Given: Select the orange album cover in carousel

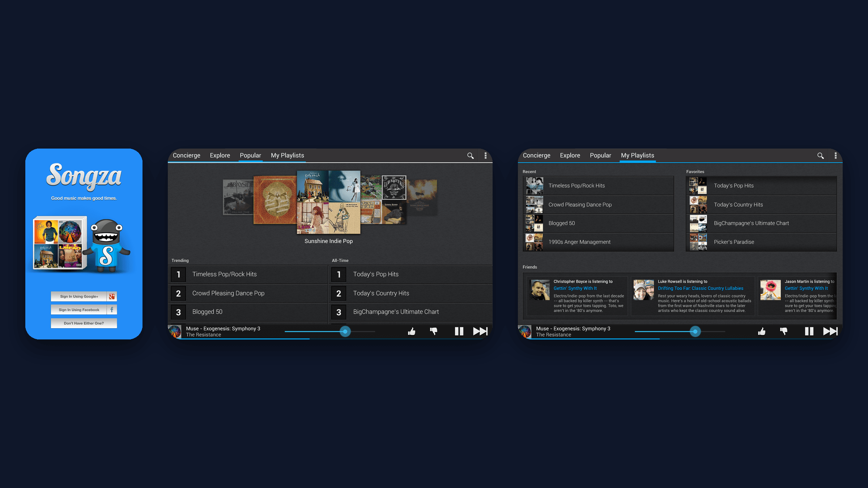Looking at the screenshot, I should [275, 200].
